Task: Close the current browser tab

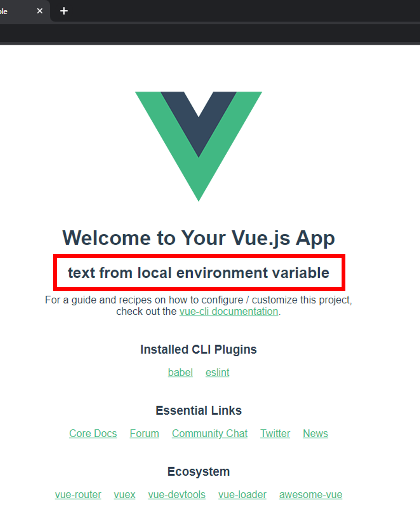Action: tap(40, 11)
